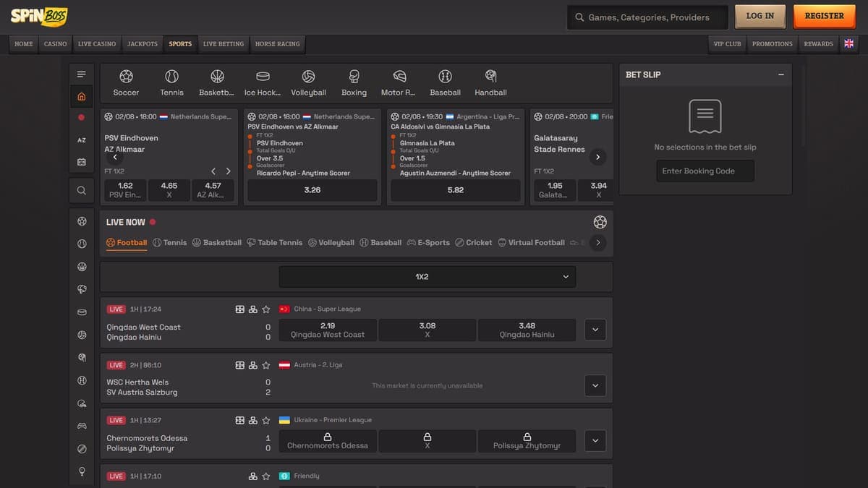This screenshot has height=488, width=868.
Task: Switch to the Table Tennis live tab
Action: pos(275,243)
